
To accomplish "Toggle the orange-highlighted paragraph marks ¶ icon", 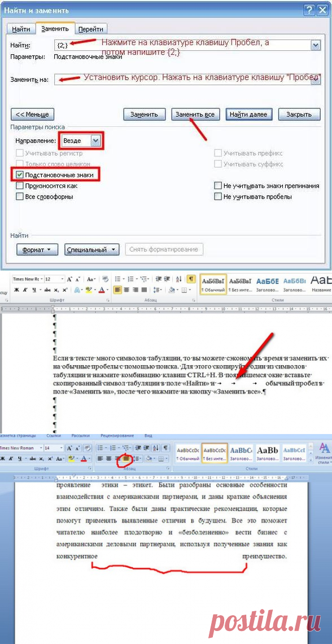I will click(191, 279).
